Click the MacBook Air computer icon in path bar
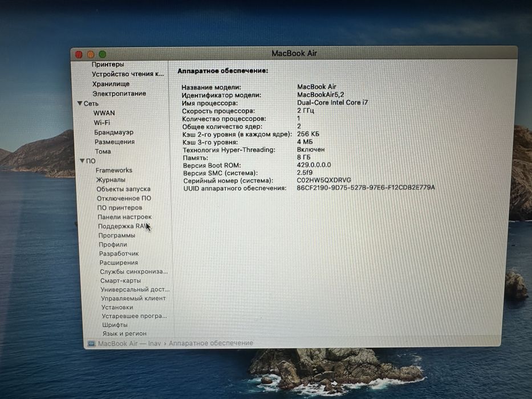Image resolution: width=532 pixels, height=399 pixels. pos(91,344)
